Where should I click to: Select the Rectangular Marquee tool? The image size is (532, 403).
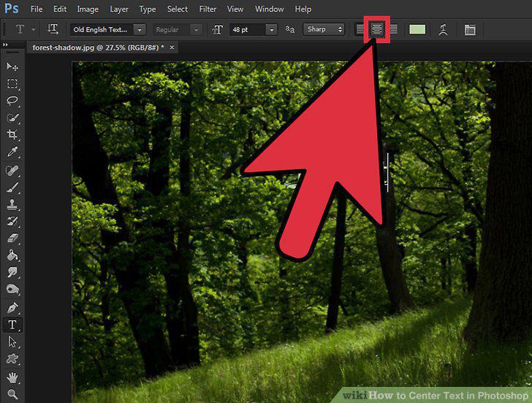click(12, 83)
